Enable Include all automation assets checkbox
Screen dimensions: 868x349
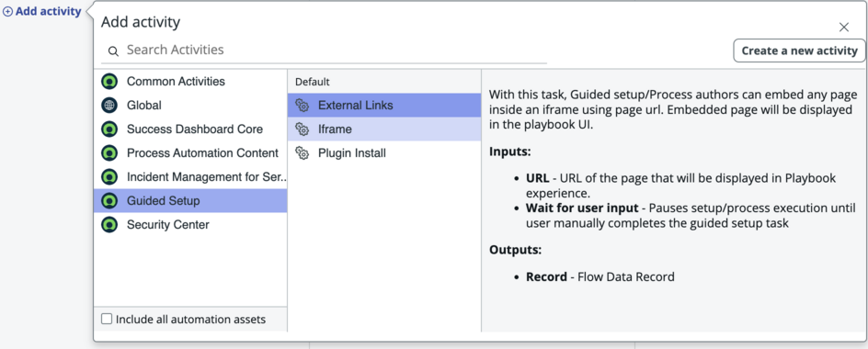click(x=107, y=319)
